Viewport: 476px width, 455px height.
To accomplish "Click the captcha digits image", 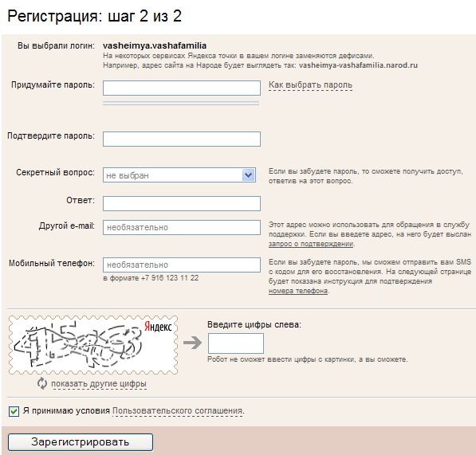I will 93,345.
